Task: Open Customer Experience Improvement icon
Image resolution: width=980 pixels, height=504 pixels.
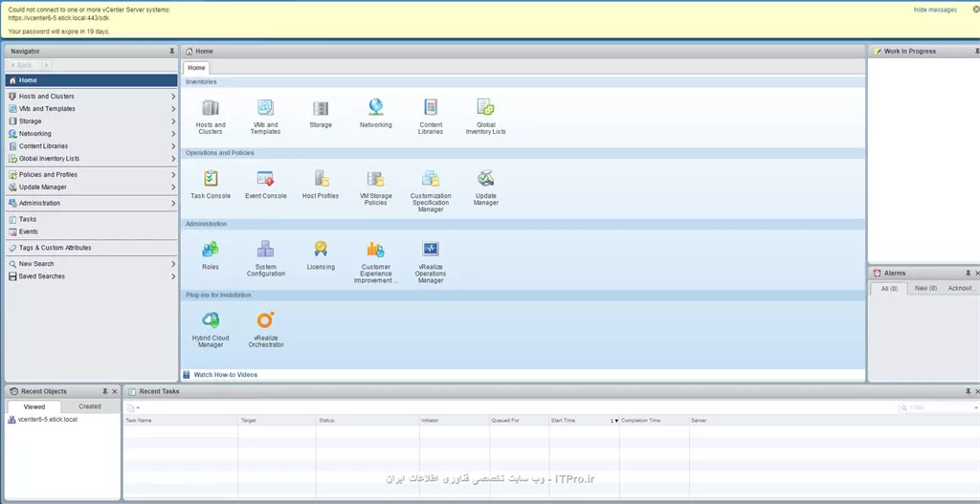Action: pos(375,250)
